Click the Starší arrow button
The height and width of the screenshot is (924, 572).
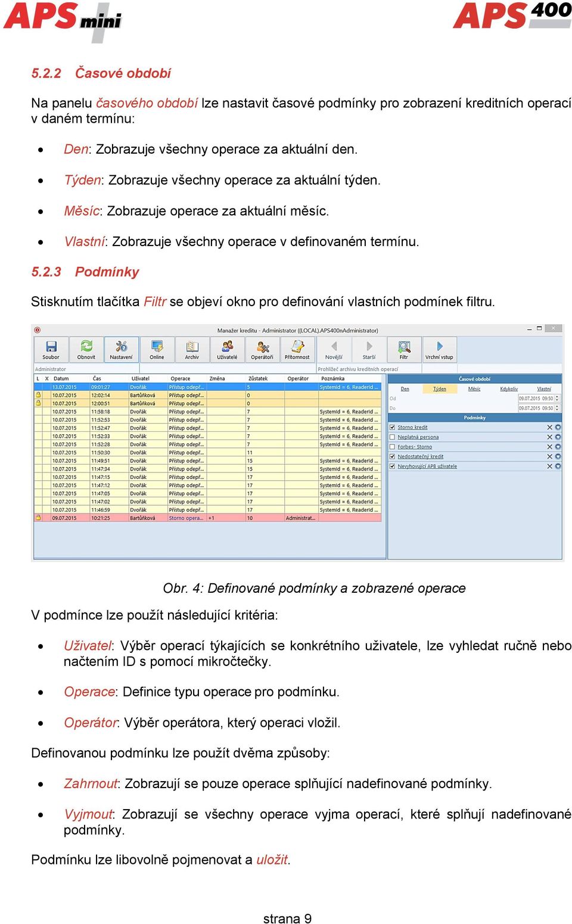tap(369, 350)
